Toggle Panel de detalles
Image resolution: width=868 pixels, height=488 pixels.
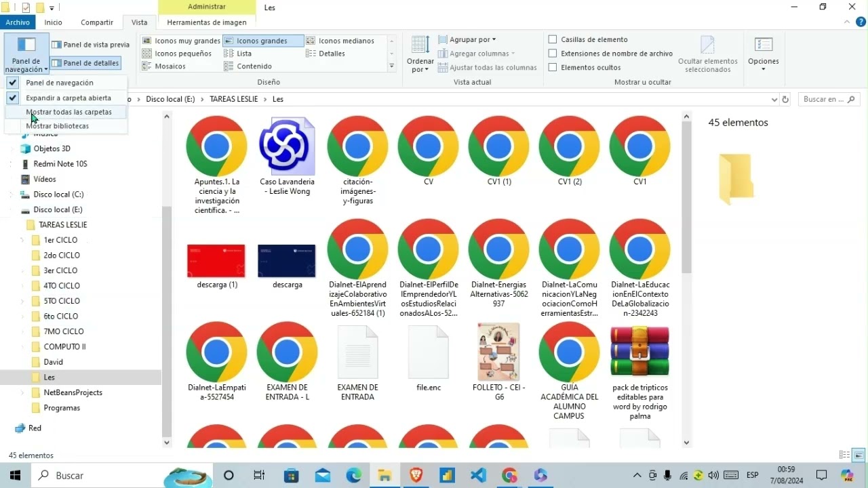pyautogui.click(x=85, y=63)
